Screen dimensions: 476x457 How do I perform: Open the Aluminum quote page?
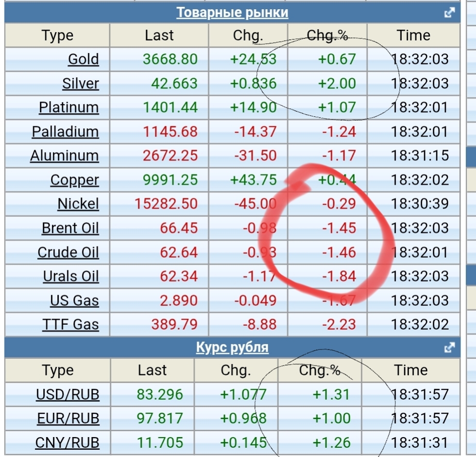[x=64, y=156]
